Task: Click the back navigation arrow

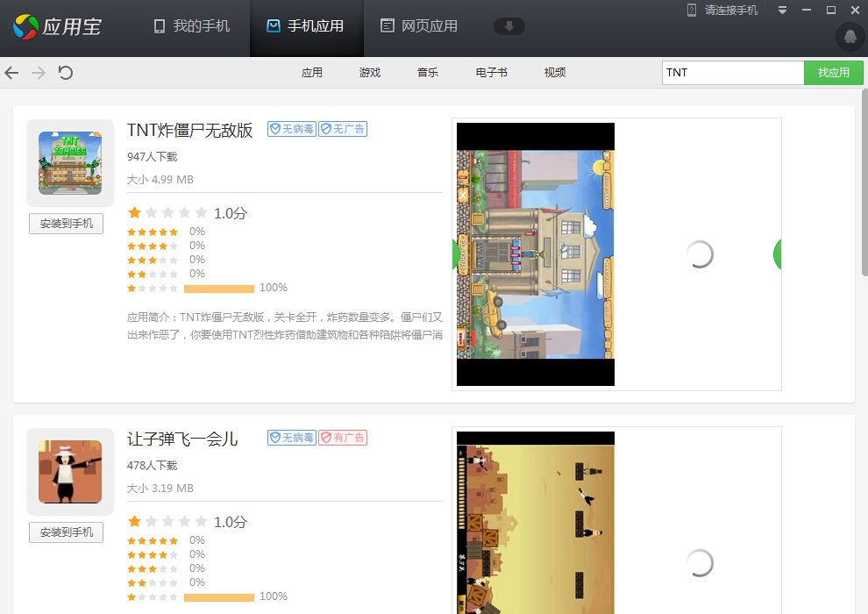Action: tap(11, 73)
